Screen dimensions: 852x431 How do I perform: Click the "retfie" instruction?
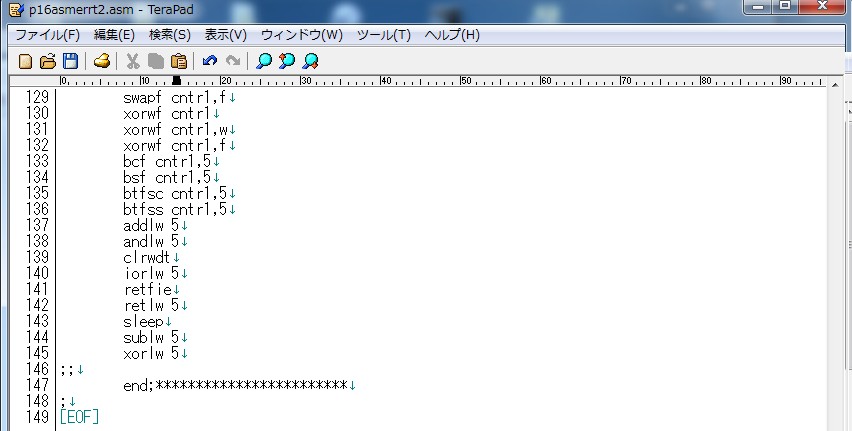coord(147,289)
